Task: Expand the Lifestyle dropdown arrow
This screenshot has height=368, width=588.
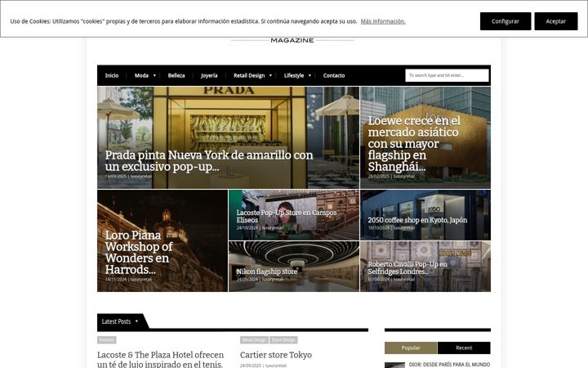Action: click(310, 75)
